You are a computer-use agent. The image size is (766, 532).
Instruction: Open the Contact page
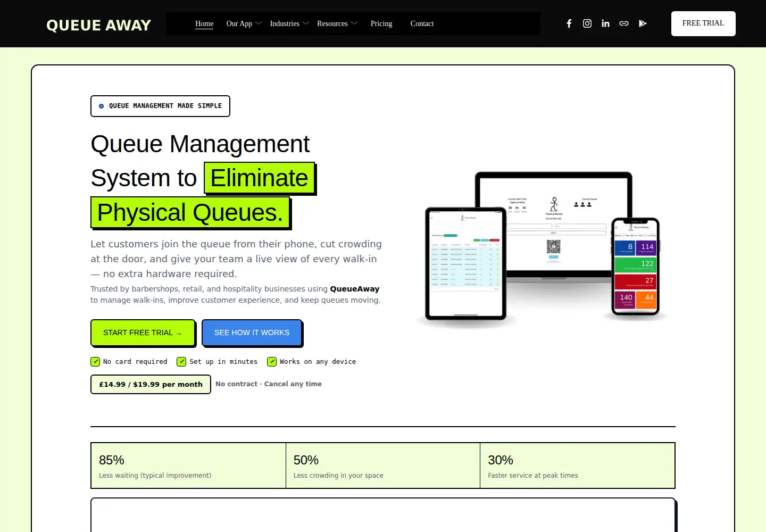[422, 23]
